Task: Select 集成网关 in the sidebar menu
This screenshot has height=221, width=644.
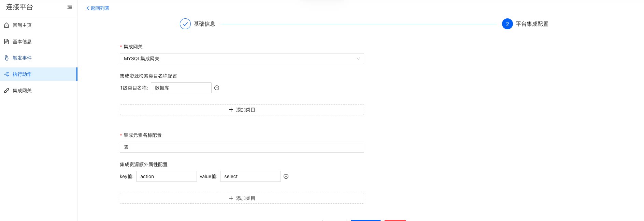Action: click(x=22, y=91)
